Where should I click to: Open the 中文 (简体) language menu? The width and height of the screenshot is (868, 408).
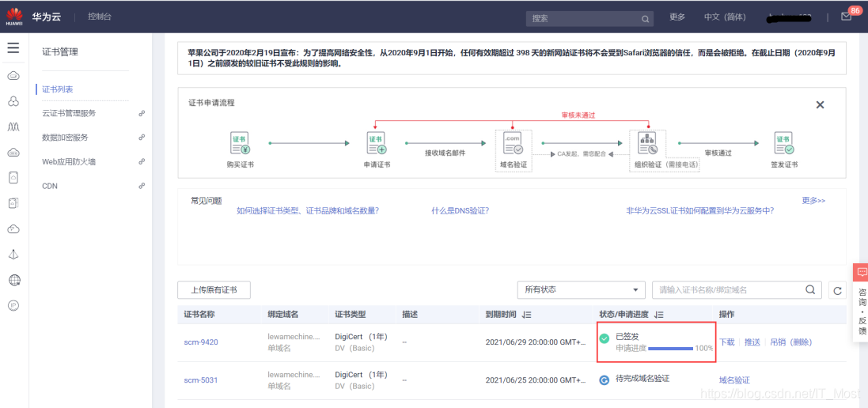coord(725,17)
